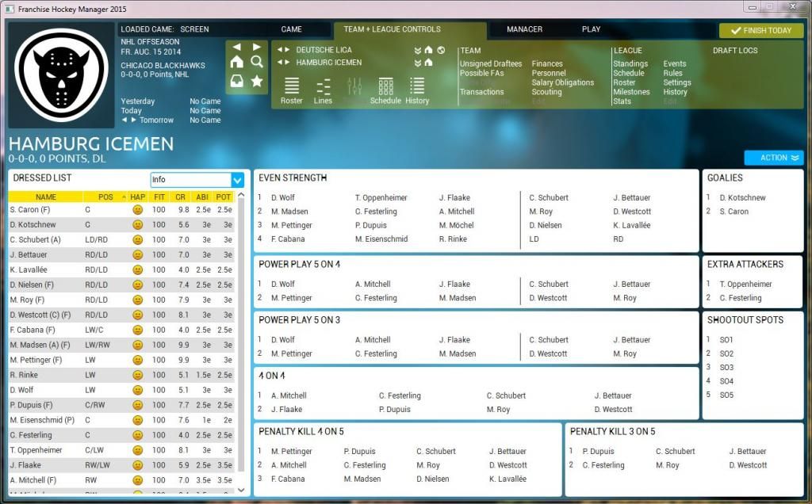The width and height of the screenshot is (812, 504).
Task: Open the Draft Logs section
Action: tap(735, 51)
